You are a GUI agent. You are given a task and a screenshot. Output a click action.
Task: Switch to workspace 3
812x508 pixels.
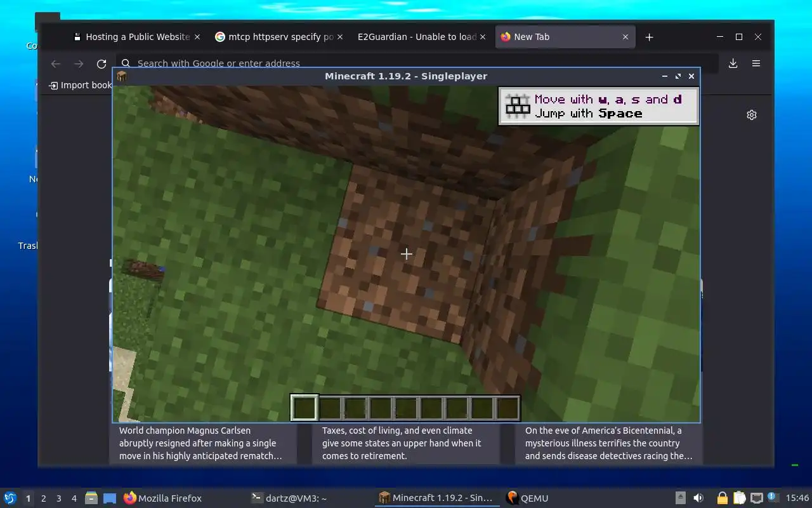pyautogui.click(x=58, y=498)
